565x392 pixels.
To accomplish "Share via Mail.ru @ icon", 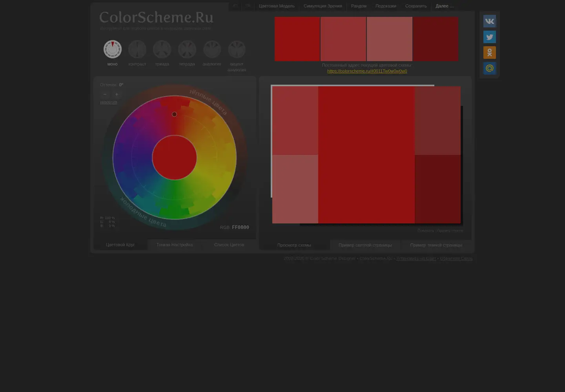I will 490,68.
